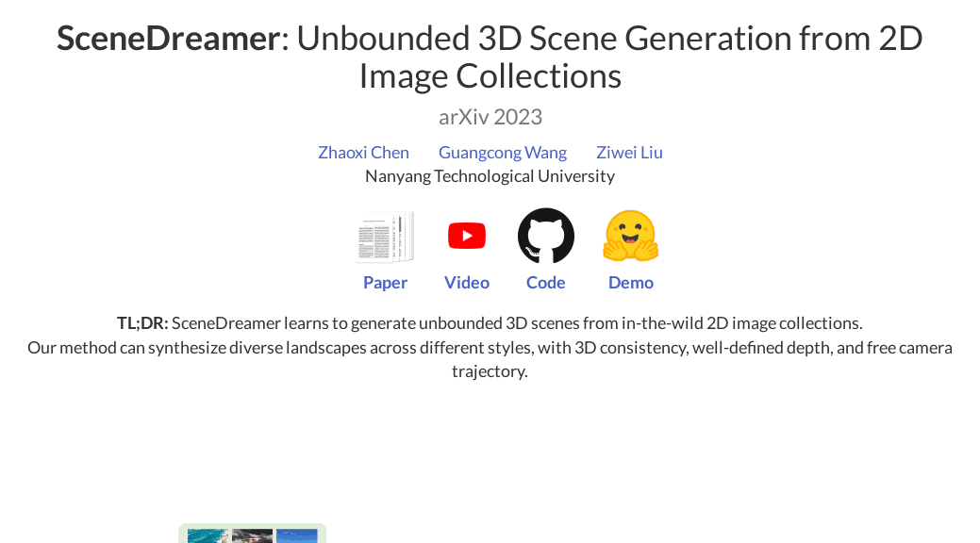
Task: Select the teal ocean thumbnail at the bottom
Action: (208, 537)
